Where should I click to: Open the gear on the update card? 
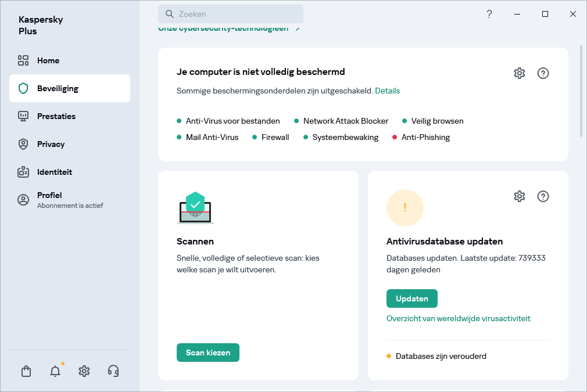point(519,196)
